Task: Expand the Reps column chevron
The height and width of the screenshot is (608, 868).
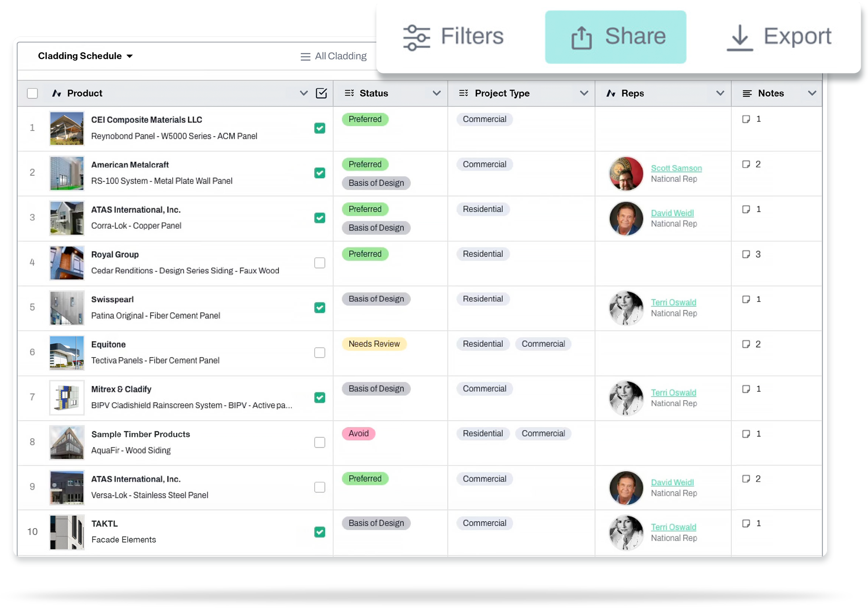Action: (720, 93)
